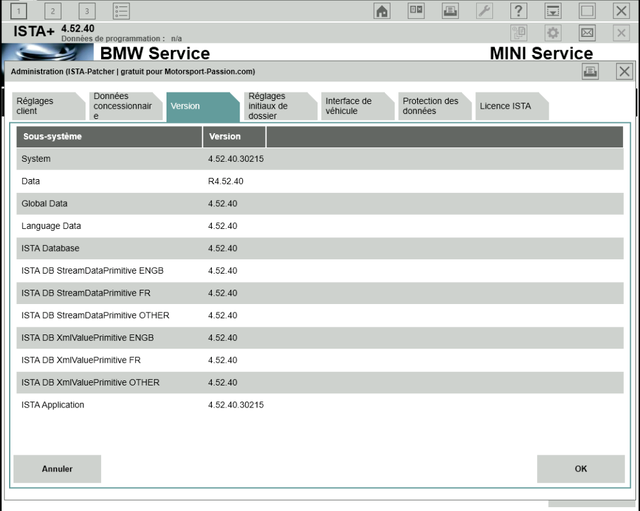Screen dimensions: 640x511
Task: Open the Protection des données tab
Action: pos(435,106)
